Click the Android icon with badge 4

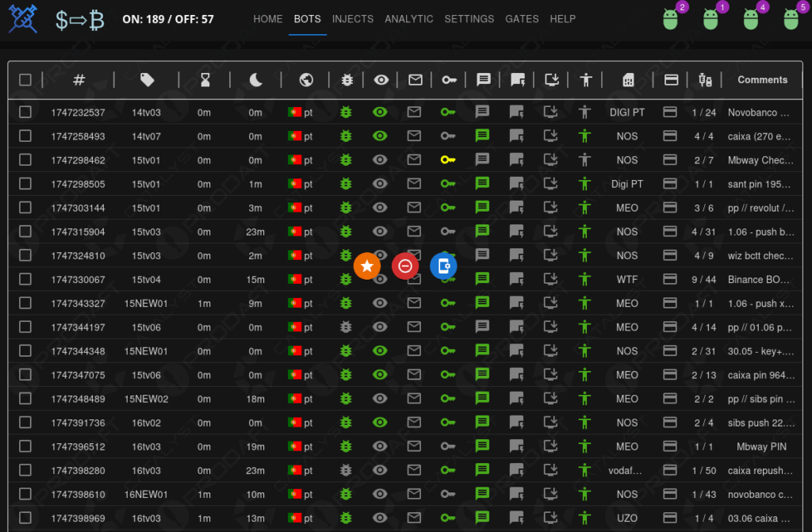click(x=751, y=19)
